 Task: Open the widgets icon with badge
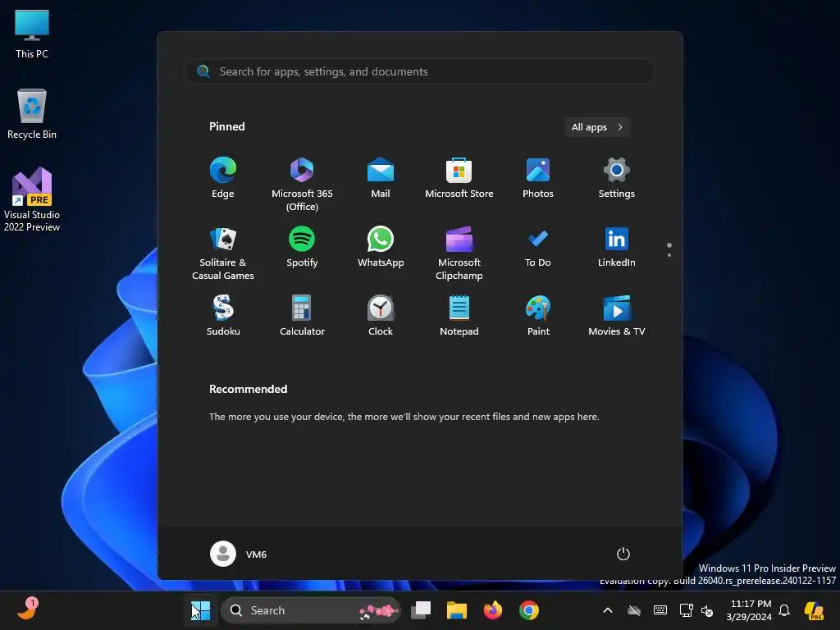tap(27, 609)
